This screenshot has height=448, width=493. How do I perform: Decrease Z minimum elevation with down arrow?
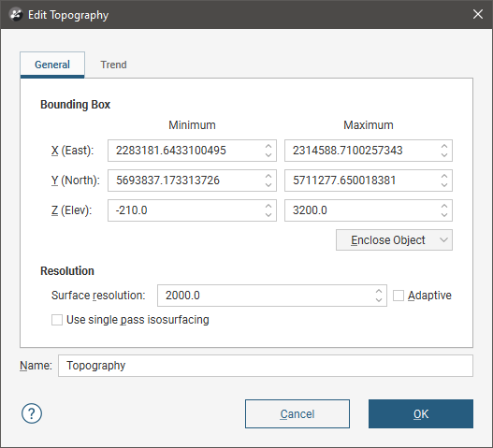pos(268,214)
